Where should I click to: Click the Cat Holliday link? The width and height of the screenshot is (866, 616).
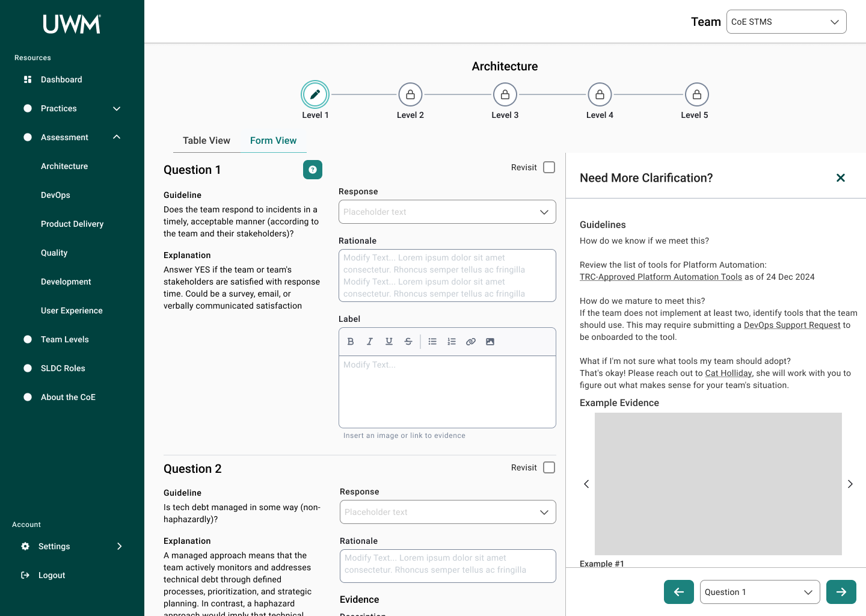[x=728, y=373]
